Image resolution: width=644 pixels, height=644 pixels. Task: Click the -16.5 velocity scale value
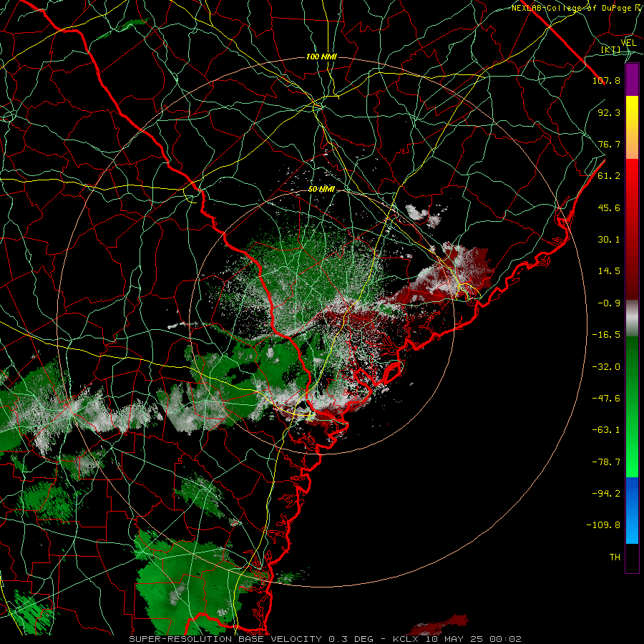pyautogui.click(x=606, y=335)
